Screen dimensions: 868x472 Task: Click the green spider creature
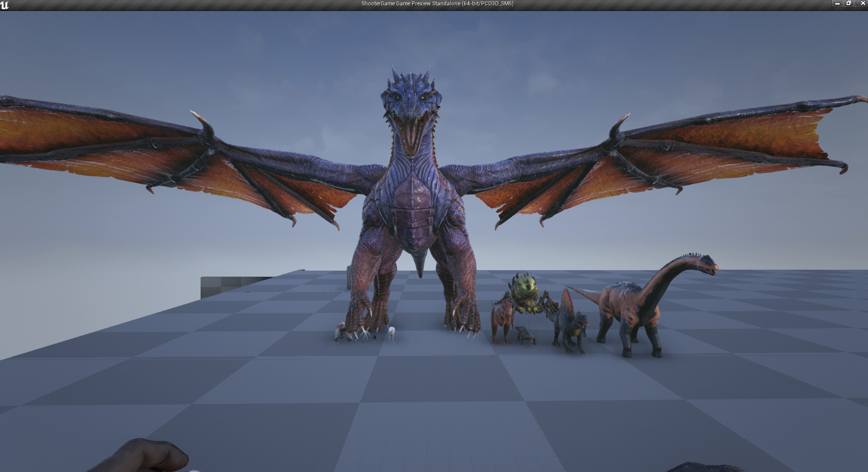tap(527, 294)
